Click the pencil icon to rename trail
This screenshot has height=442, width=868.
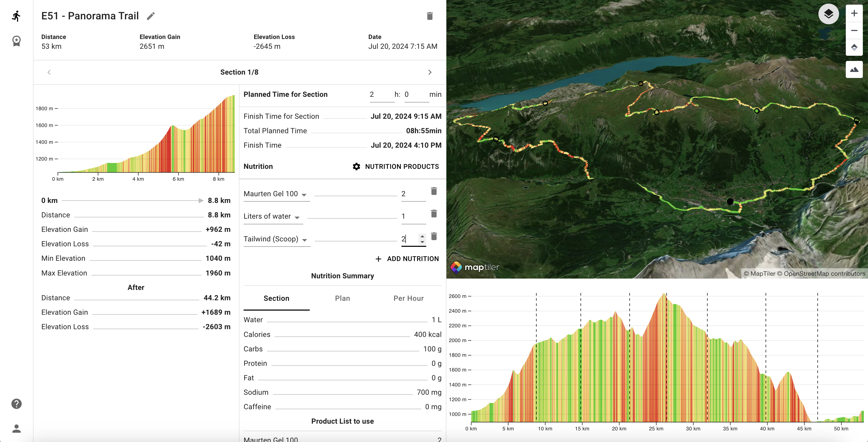(151, 16)
